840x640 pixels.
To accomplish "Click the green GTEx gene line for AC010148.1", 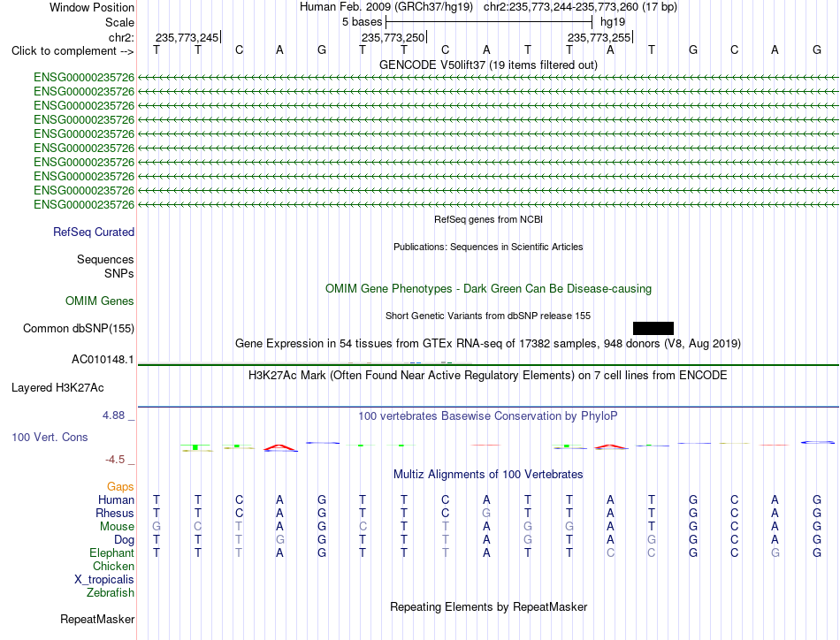I will coord(488,365).
